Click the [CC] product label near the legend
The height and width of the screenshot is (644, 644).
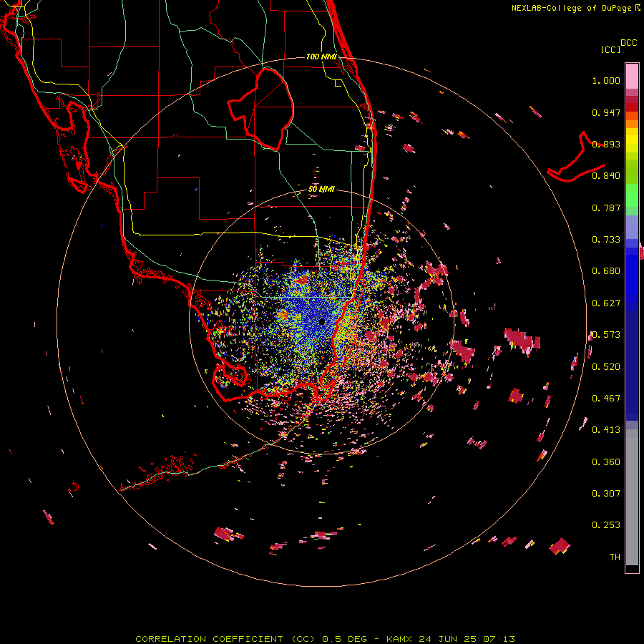coord(610,49)
